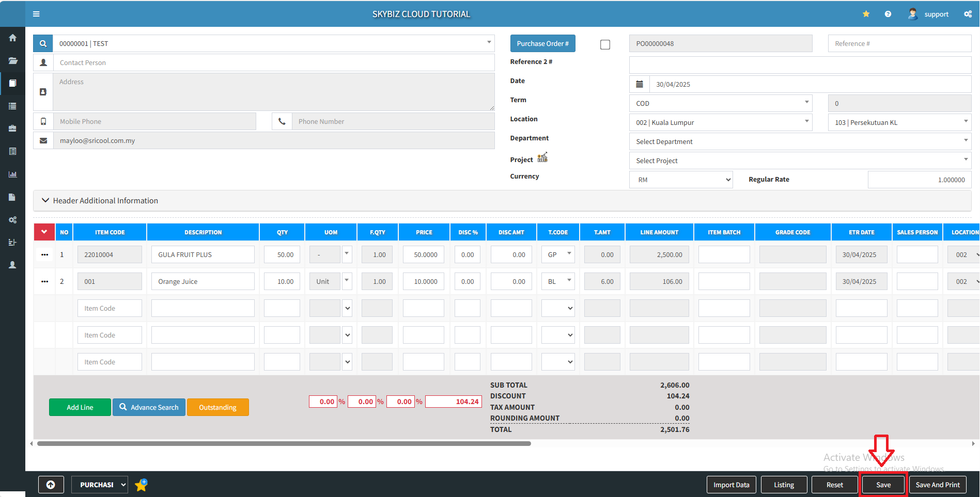This screenshot has width=980, height=497.
Task: Open row 1 options ellipsis menu
Action: tap(45, 254)
